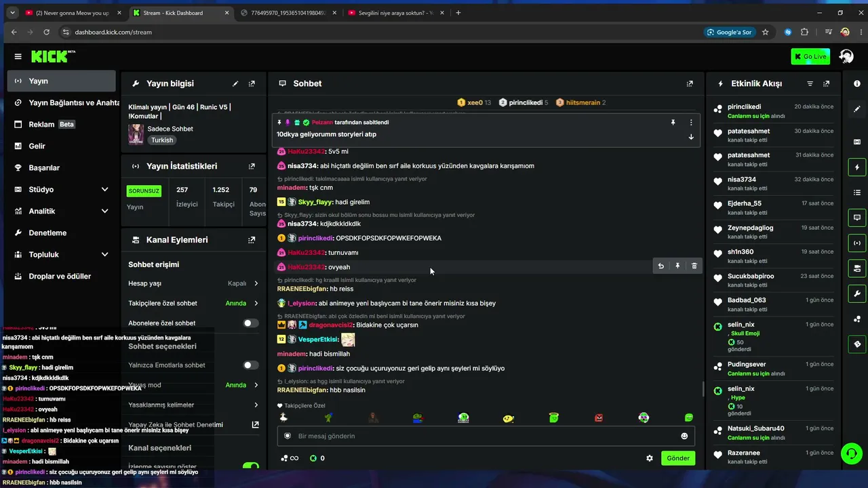Open the green headset support button
The height and width of the screenshot is (488, 868).
click(x=850, y=452)
